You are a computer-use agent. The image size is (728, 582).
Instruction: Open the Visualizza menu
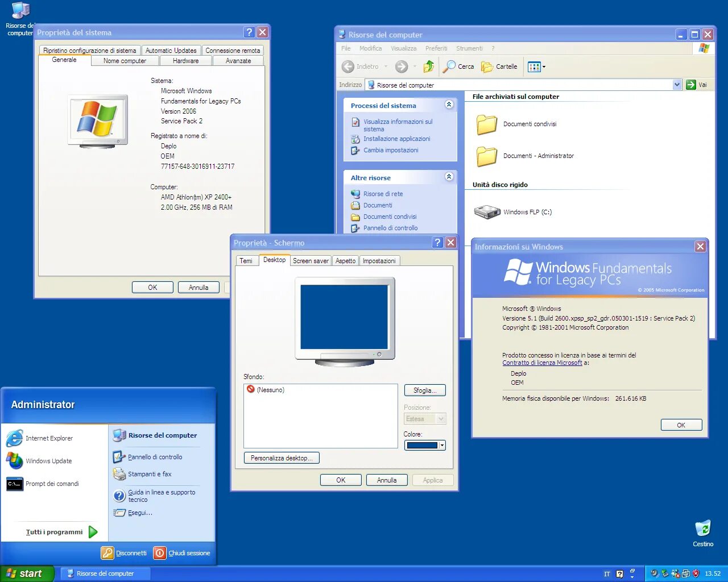[x=403, y=48]
